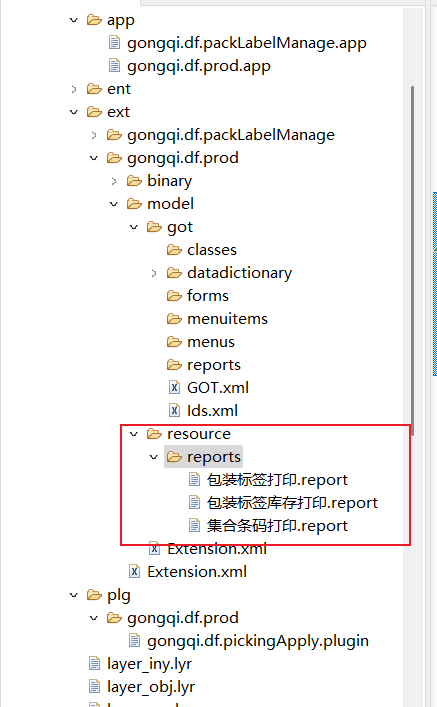Screen dimensions: 437x707
Task: Collapse the app folder
Action: coord(74,20)
